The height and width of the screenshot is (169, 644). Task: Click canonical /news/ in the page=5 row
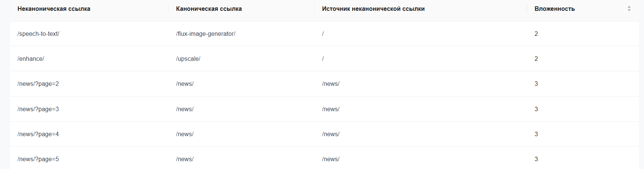(x=185, y=159)
